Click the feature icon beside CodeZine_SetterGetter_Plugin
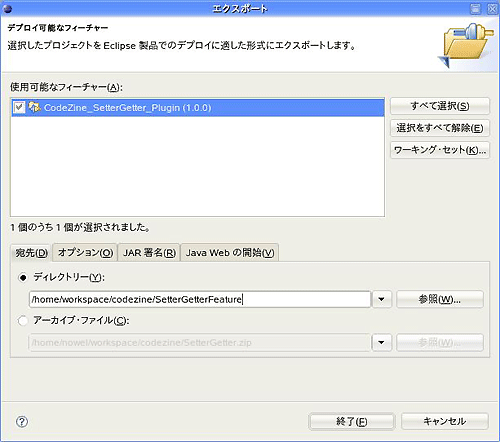The height and width of the screenshot is (442, 500). (x=35, y=107)
